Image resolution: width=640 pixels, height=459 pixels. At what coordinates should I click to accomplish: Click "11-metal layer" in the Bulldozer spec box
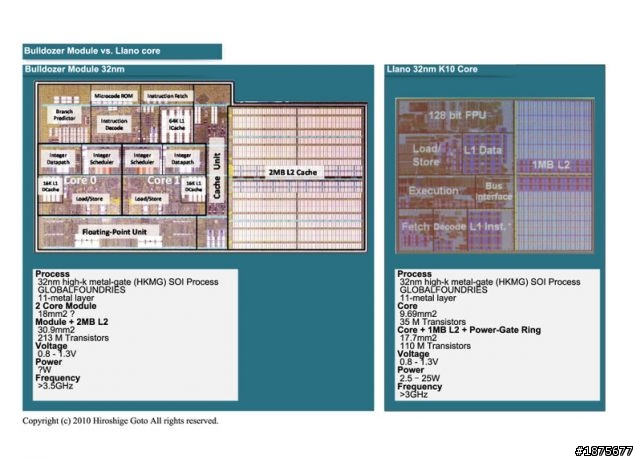pos(66,298)
